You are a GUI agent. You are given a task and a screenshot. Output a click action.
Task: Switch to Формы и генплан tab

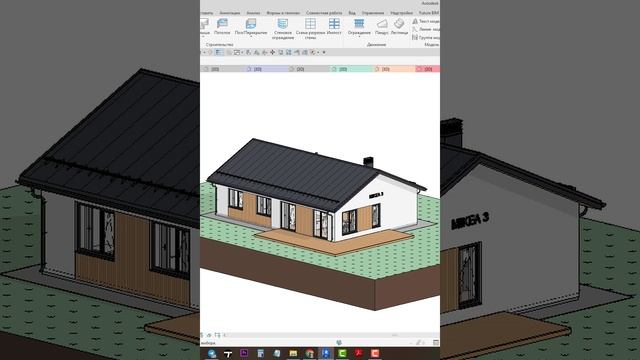tap(283, 13)
